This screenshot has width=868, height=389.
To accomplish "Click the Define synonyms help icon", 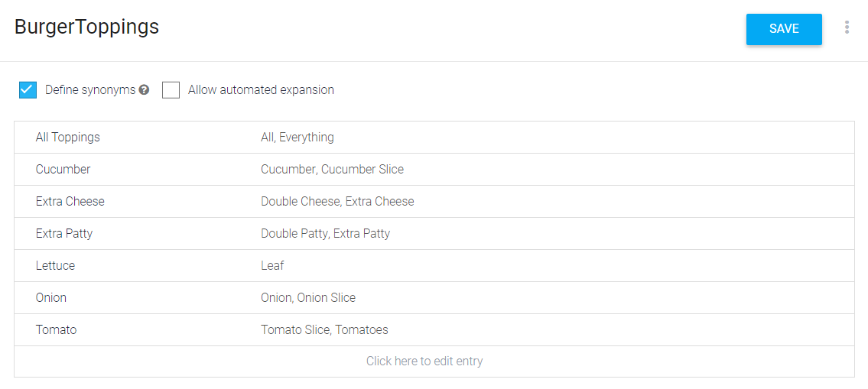I will pos(144,89).
